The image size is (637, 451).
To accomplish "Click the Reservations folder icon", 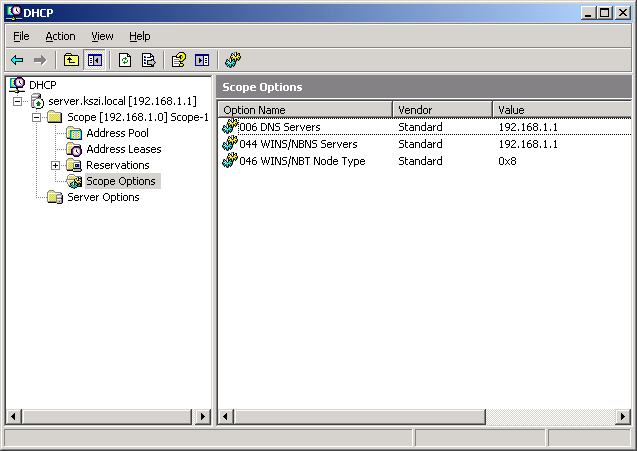I will tap(74, 165).
